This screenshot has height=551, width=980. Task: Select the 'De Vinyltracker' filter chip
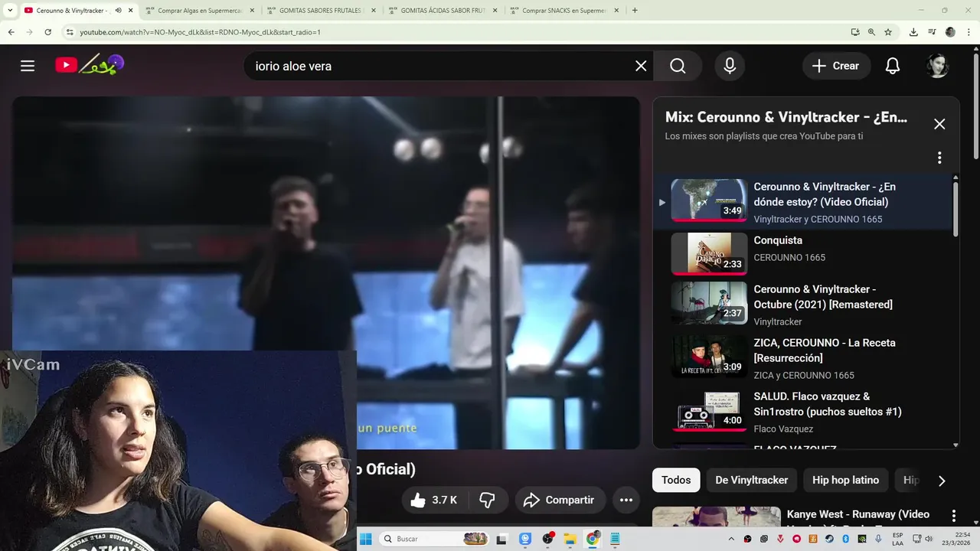pos(751,480)
